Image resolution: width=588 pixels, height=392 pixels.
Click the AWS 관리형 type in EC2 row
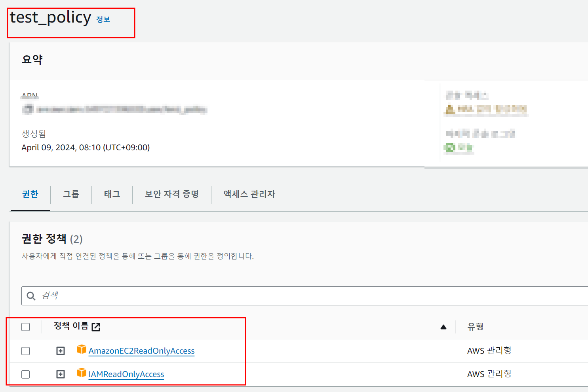(489, 350)
